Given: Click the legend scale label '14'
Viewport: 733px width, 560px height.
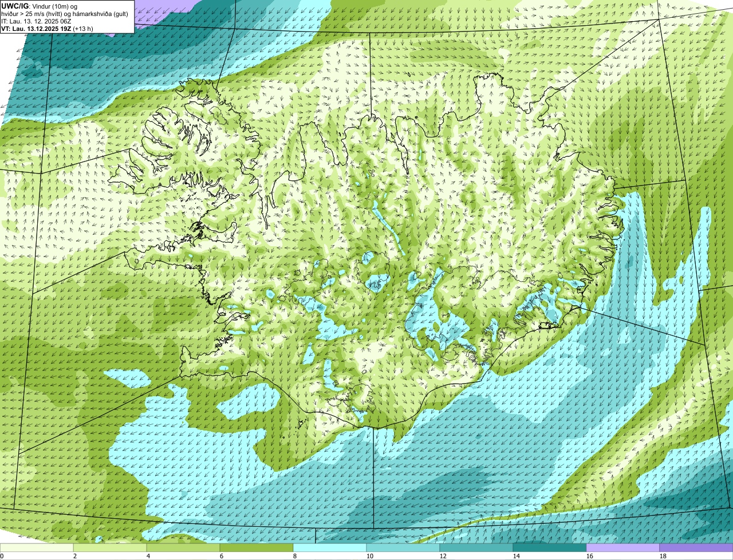Looking at the screenshot, I should click(517, 556).
